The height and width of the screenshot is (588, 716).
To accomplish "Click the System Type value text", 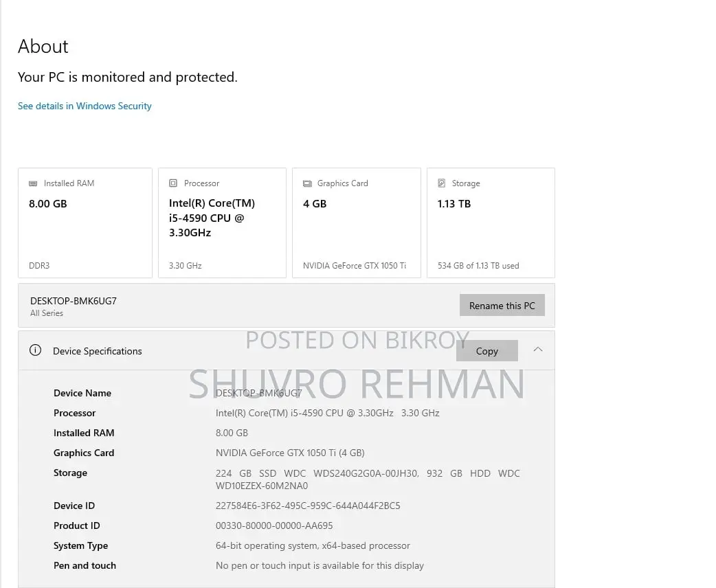I will [313, 545].
